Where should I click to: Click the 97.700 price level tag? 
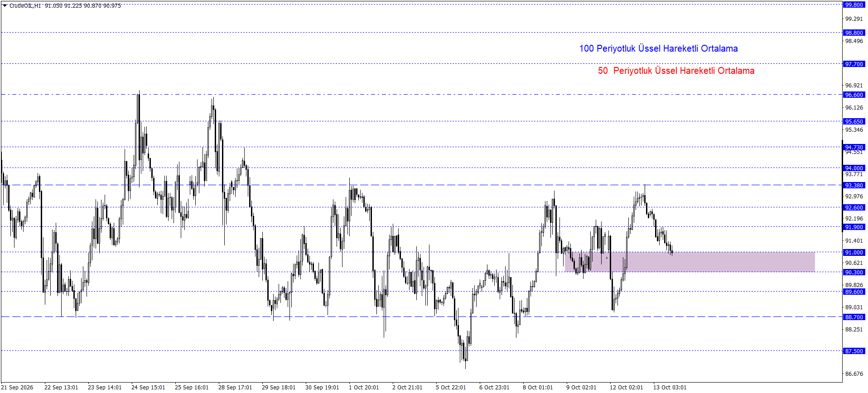tap(854, 64)
